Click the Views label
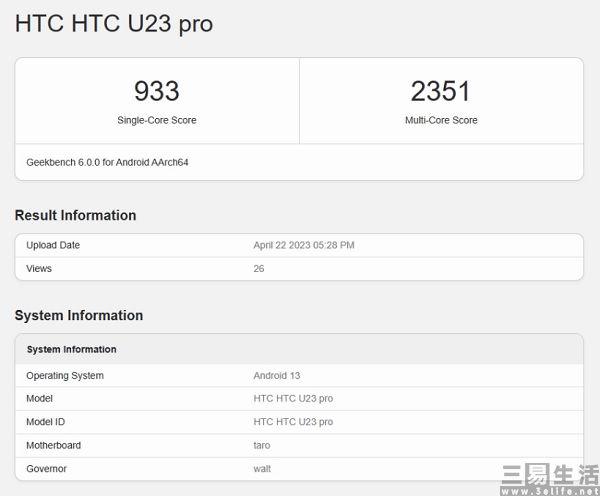Viewport: 600px width, 496px height. 39,269
